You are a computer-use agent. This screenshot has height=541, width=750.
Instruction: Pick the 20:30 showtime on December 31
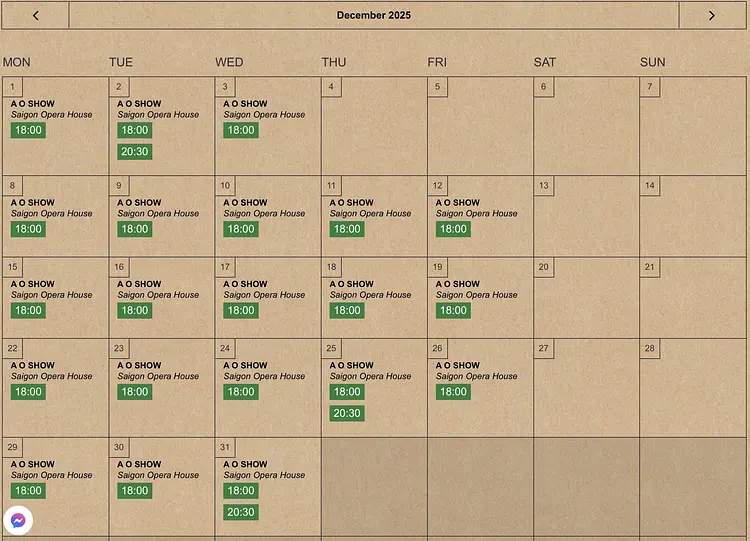pyautogui.click(x=241, y=512)
